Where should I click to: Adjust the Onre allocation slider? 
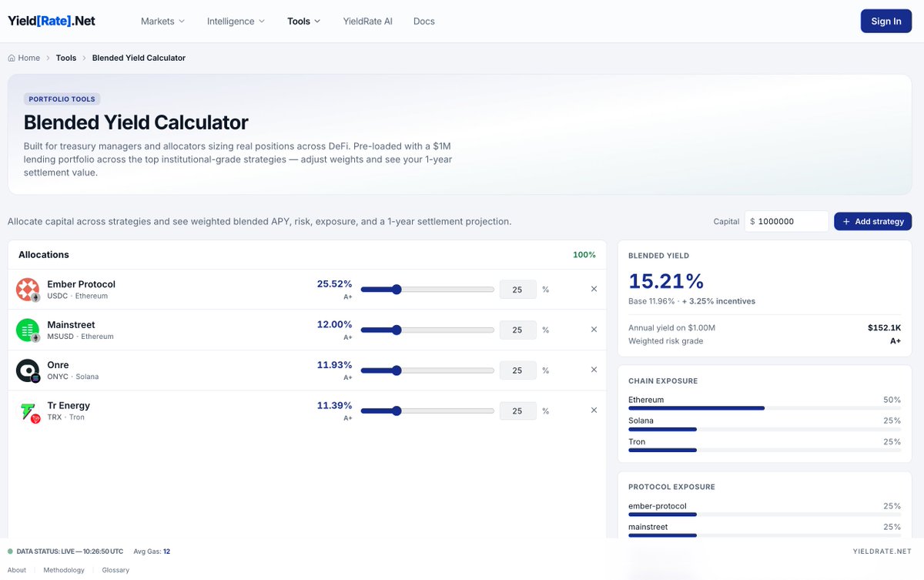[427, 370]
